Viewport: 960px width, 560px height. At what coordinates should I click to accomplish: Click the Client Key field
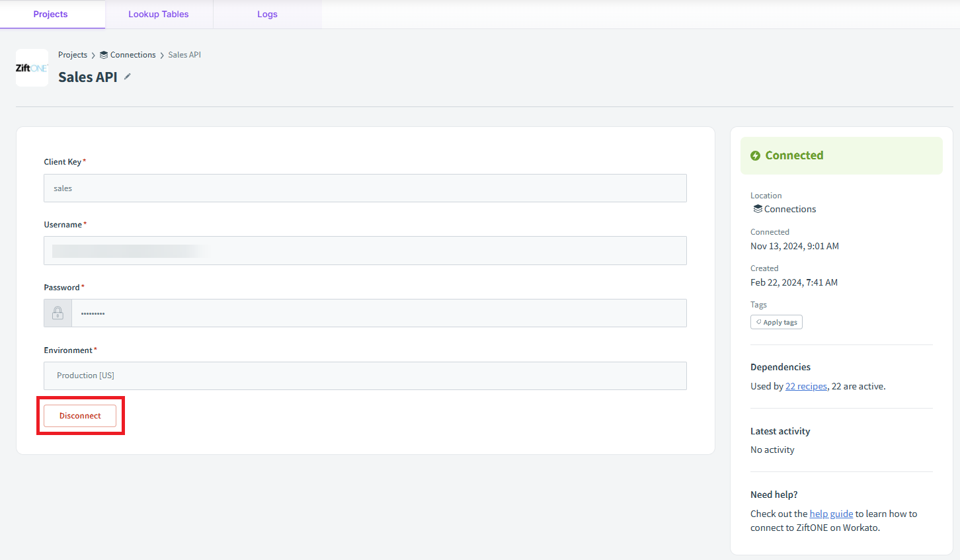pos(365,188)
